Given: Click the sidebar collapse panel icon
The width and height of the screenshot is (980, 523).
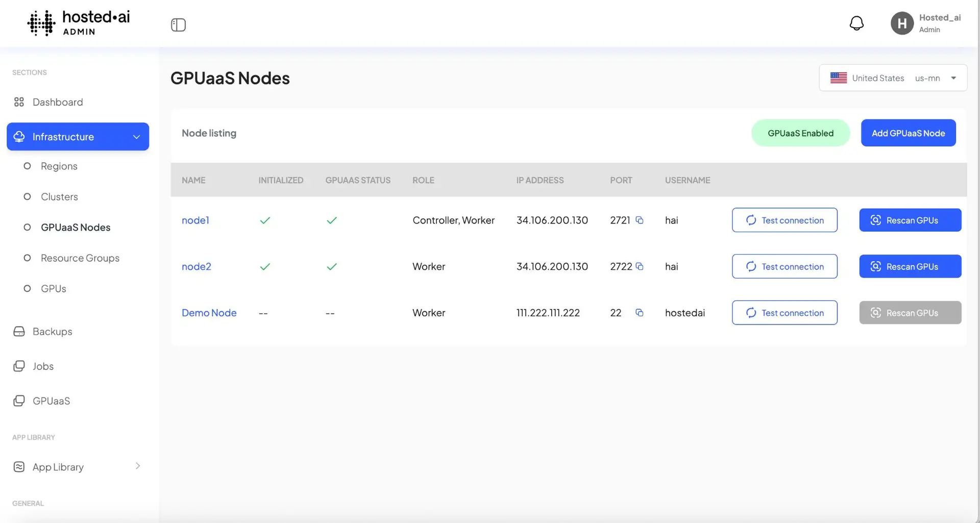Looking at the screenshot, I should [178, 24].
